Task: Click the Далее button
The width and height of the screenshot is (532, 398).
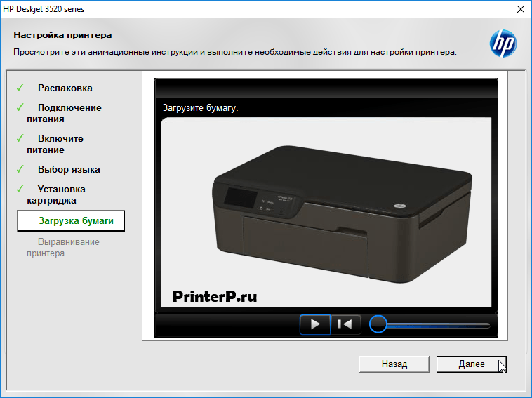Action: click(x=471, y=364)
